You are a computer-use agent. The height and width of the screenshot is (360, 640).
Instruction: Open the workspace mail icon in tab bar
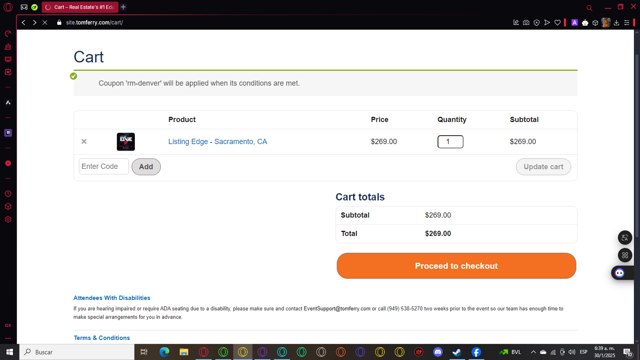tap(24, 7)
